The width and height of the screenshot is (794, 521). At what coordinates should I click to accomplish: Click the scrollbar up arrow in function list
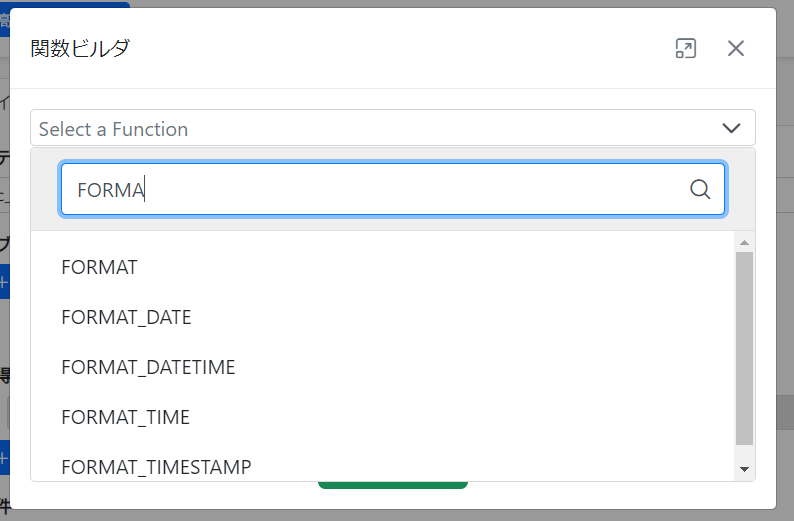744,243
